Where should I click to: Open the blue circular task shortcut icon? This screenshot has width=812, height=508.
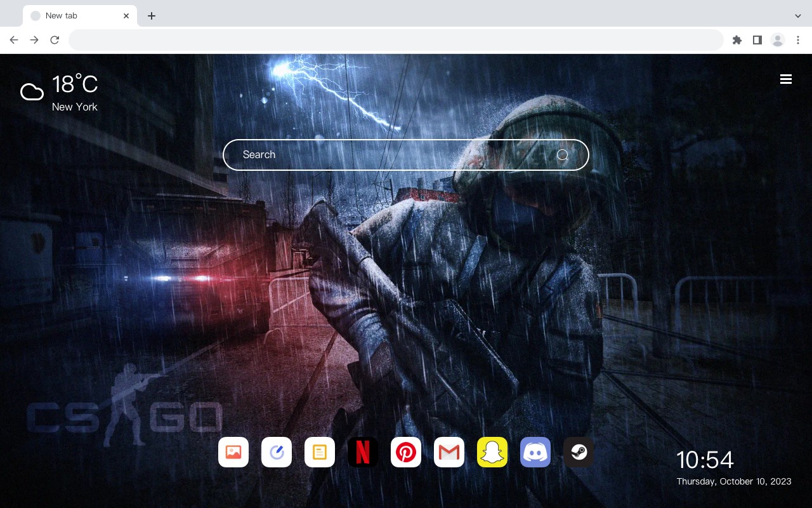point(277,452)
